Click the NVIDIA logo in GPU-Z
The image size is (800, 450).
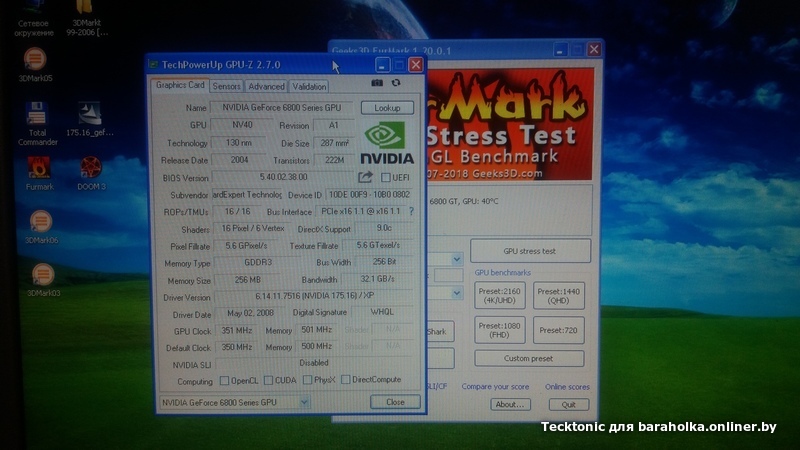point(387,144)
